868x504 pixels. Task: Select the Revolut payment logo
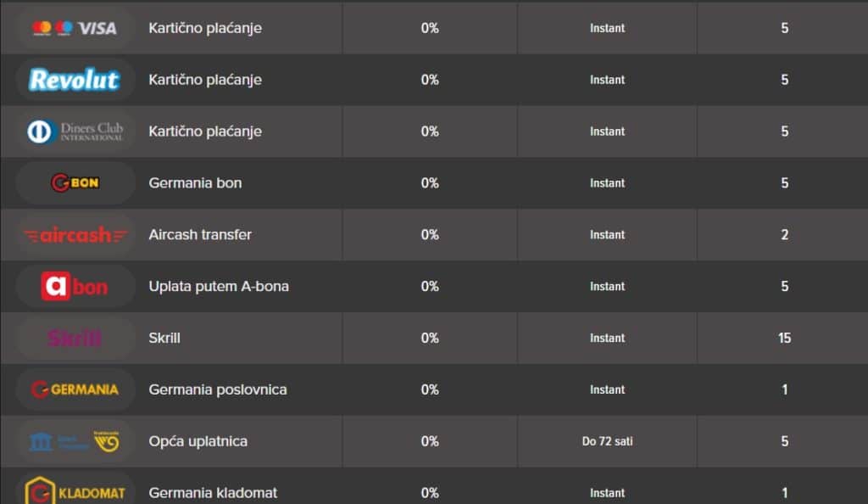click(75, 80)
